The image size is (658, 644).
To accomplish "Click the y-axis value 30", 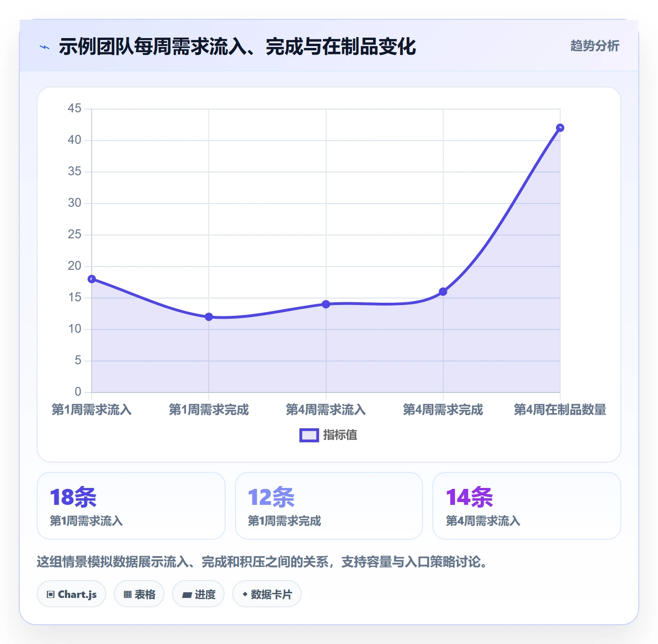I will pyautogui.click(x=74, y=203).
